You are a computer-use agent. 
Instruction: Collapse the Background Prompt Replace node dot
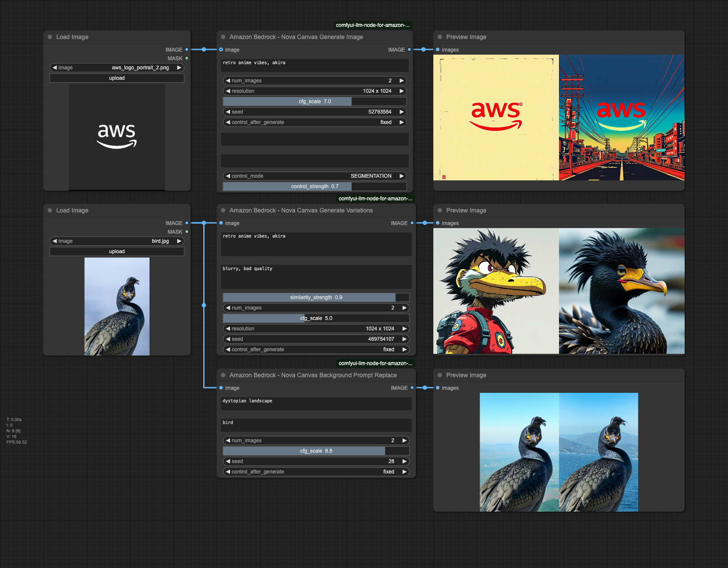click(x=223, y=375)
